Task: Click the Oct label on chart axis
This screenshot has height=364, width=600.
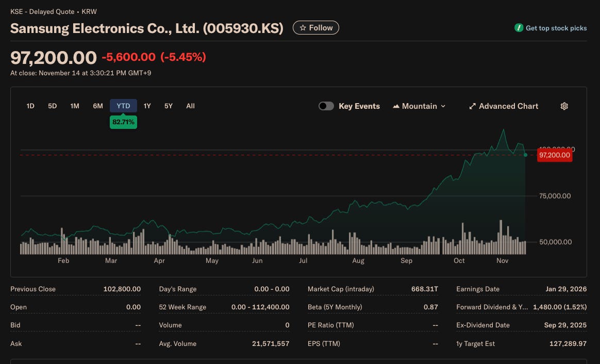Action: pos(459,261)
